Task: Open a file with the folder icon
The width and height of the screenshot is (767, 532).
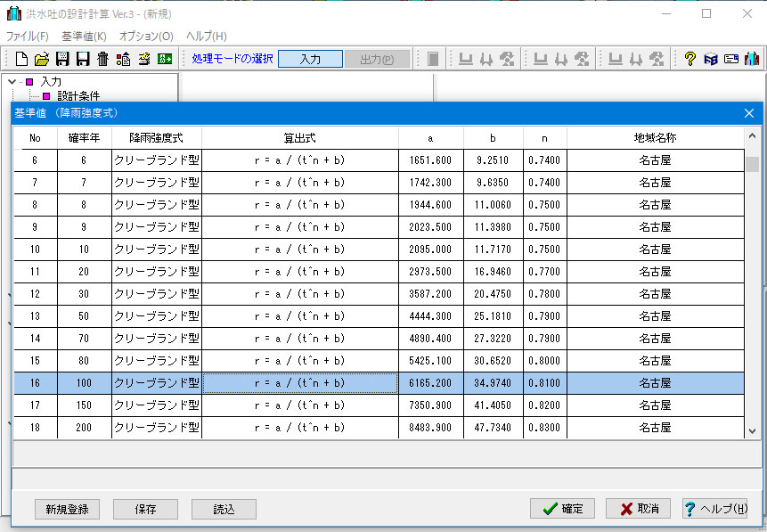Action: tap(42, 59)
